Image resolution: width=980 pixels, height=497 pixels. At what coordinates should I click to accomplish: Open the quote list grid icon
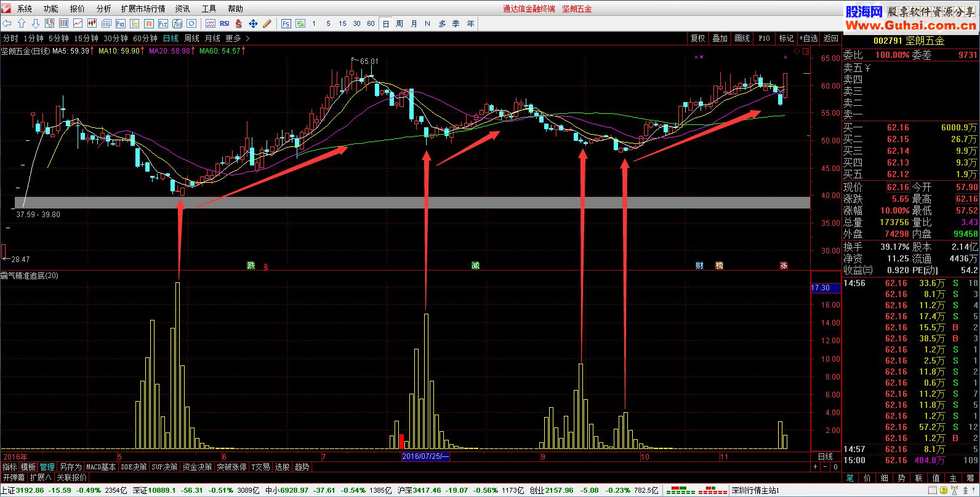tap(63, 23)
